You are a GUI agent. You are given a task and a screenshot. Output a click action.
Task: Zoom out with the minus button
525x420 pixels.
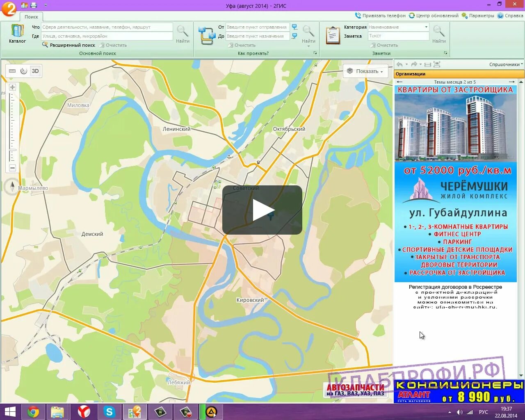coord(12,168)
